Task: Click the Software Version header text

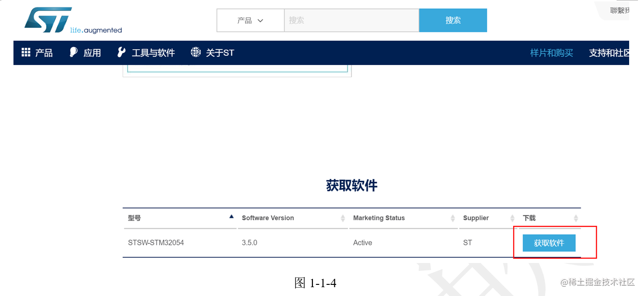Action: coord(268,218)
